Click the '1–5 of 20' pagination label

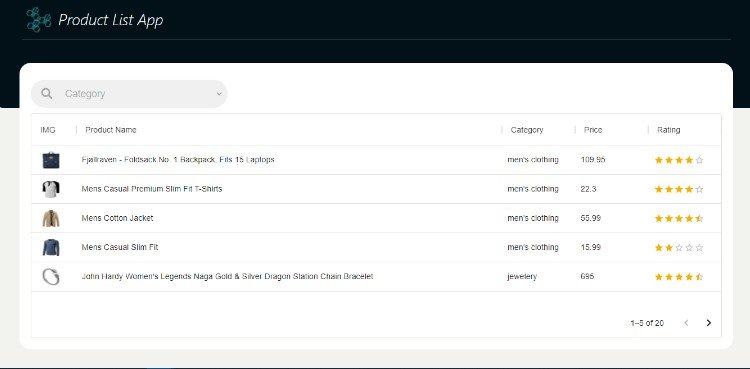click(647, 323)
